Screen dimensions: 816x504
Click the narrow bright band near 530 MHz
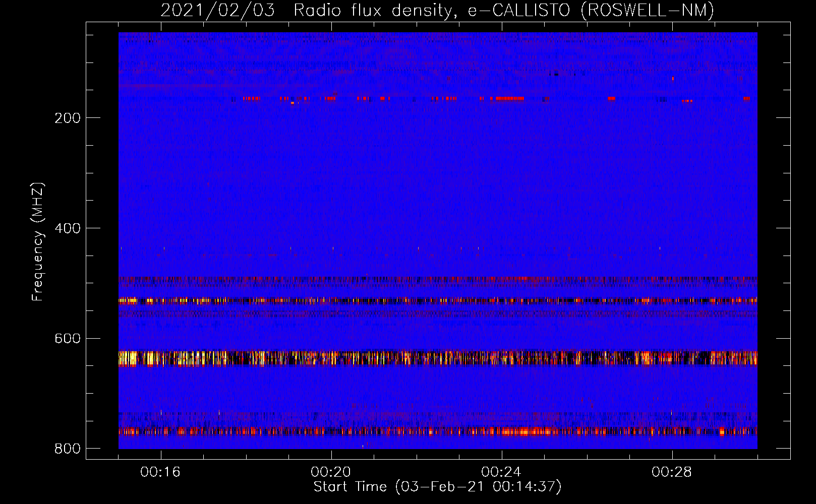[x=438, y=301]
